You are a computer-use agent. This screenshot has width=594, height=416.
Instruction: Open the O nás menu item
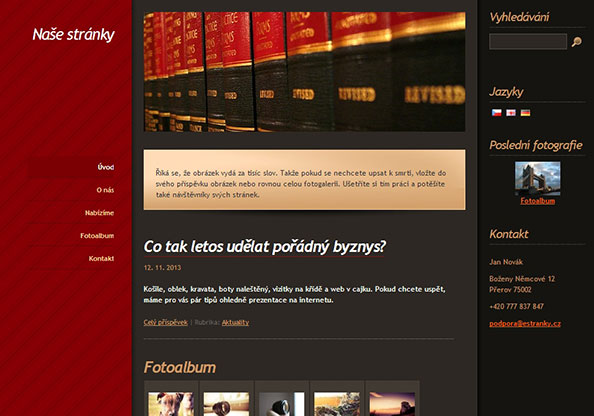click(x=105, y=190)
